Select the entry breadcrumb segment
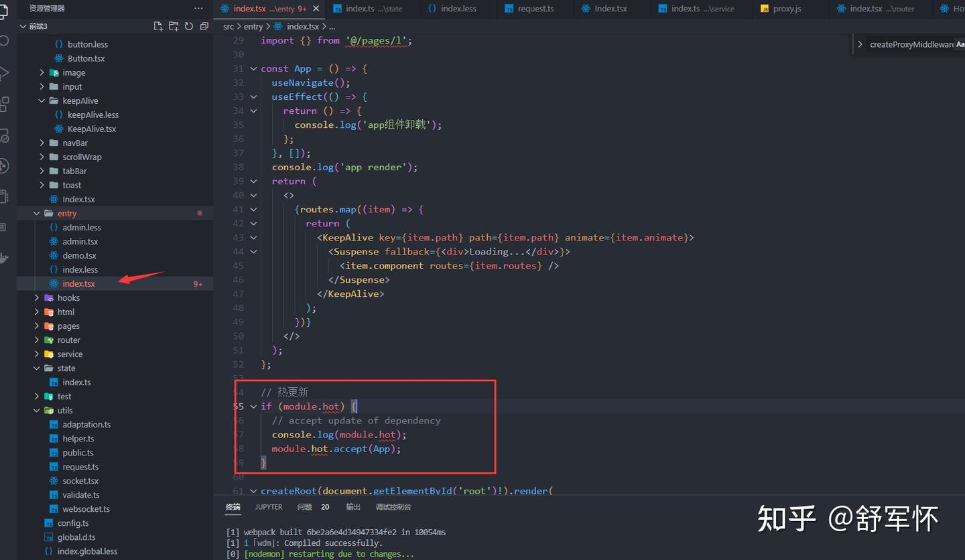Screen dimensions: 965x560 [253, 26]
